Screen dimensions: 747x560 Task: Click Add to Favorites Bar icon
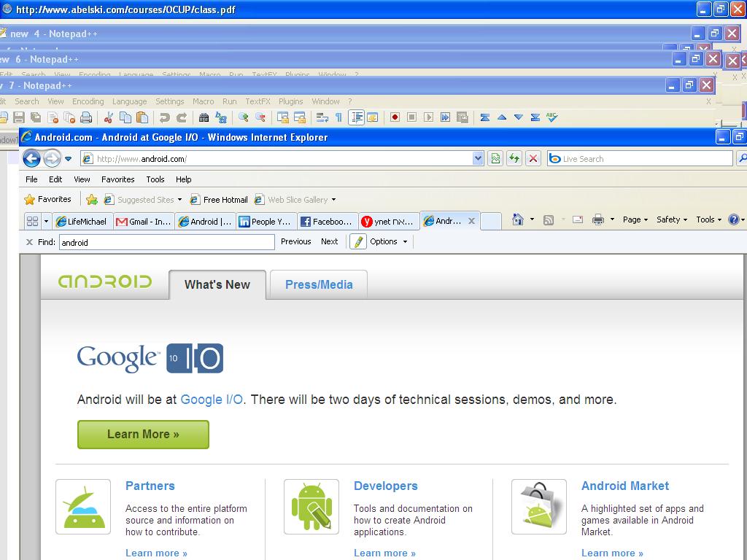click(92, 200)
